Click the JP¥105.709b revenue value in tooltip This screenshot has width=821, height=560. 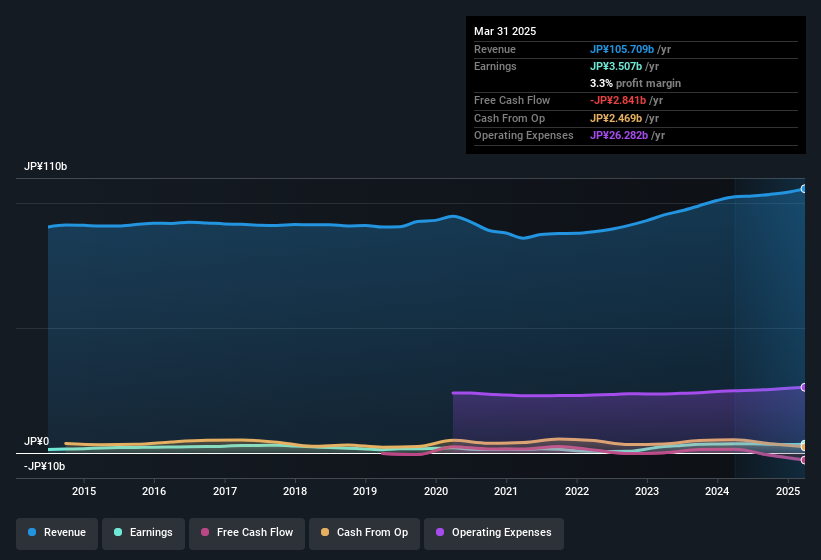(x=622, y=49)
